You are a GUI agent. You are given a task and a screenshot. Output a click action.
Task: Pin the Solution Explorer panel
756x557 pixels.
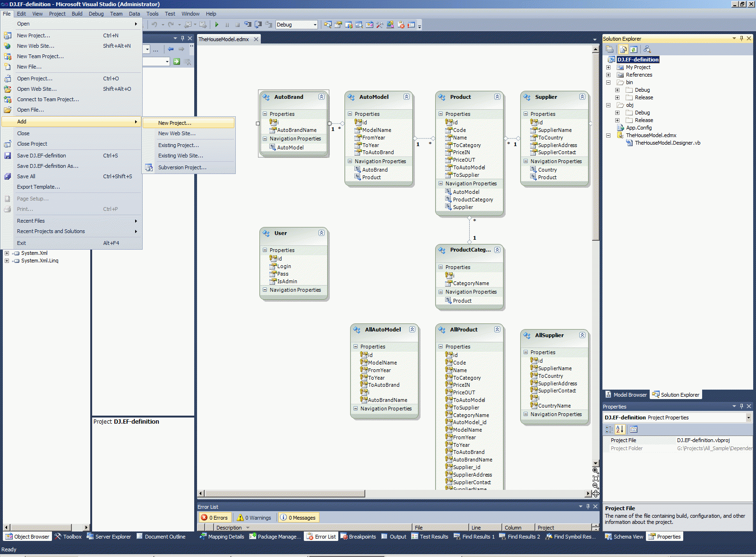(x=741, y=38)
